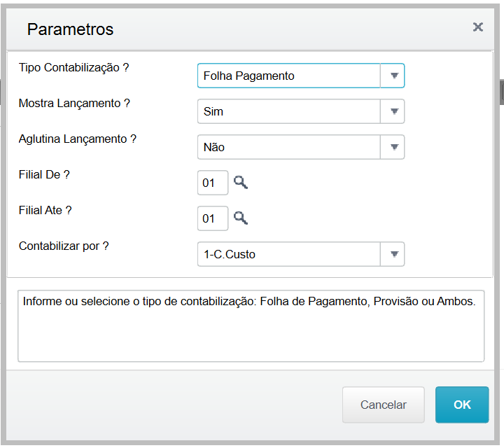Expand the Tipo Contabilização dropdown arrow
Image resolution: width=504 pixels, height=448 pixels.
393,76
